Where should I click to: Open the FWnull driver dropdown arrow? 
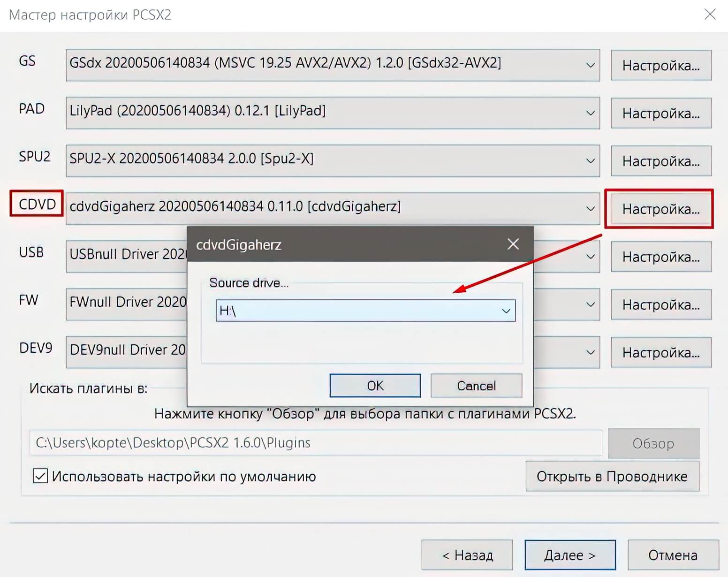(590, 304)
